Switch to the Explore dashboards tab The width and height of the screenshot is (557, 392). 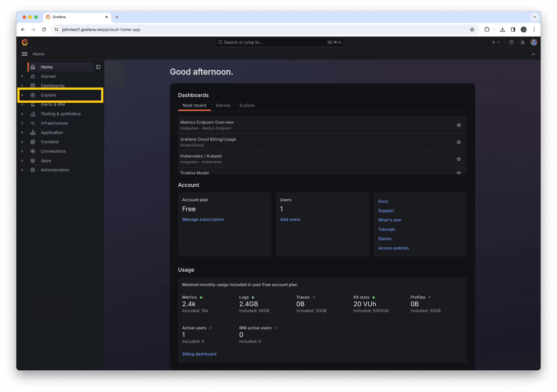247,105
